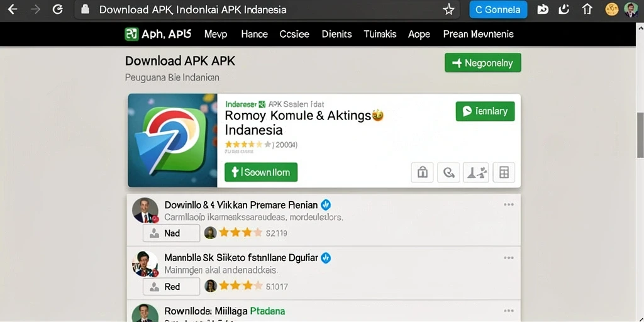644x322 pixels.
Task: Bookmark page with the star icon
Action: click(x=448, y=10)
